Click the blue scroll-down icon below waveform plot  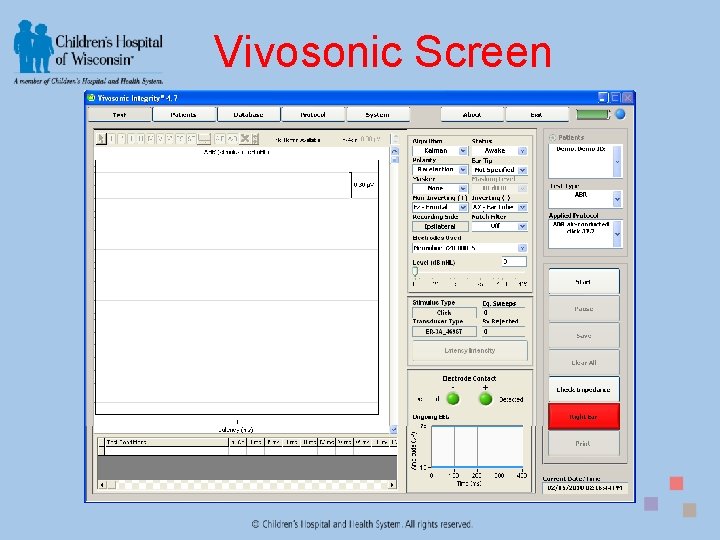coord(394,429)
